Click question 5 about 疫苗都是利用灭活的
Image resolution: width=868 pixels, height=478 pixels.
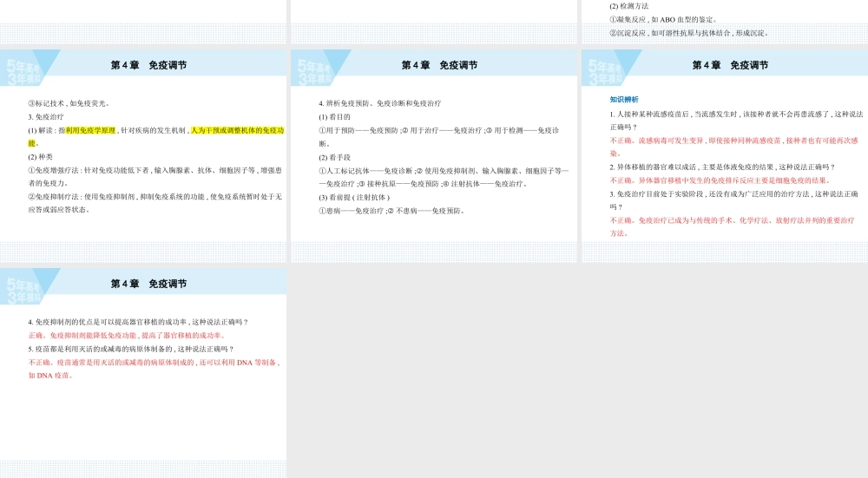[131, 349]
